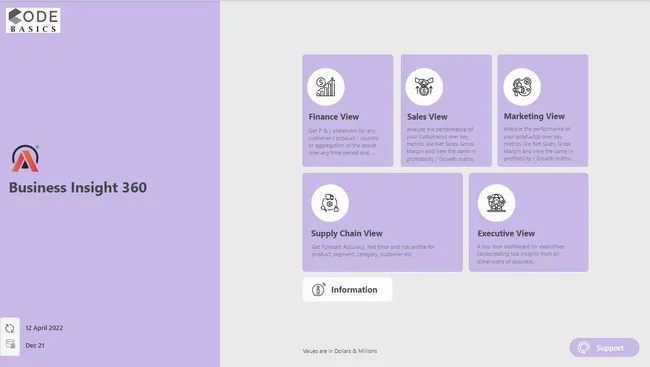Select the Sales View description text
Viewport: 650px width, 367px height.
coord(441,144)
